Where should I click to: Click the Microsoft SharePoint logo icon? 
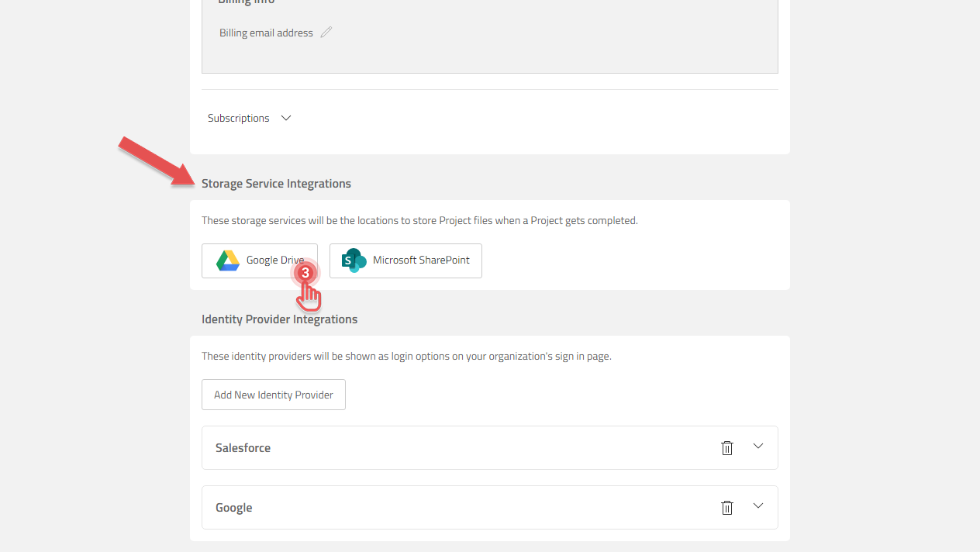point(354,260)
